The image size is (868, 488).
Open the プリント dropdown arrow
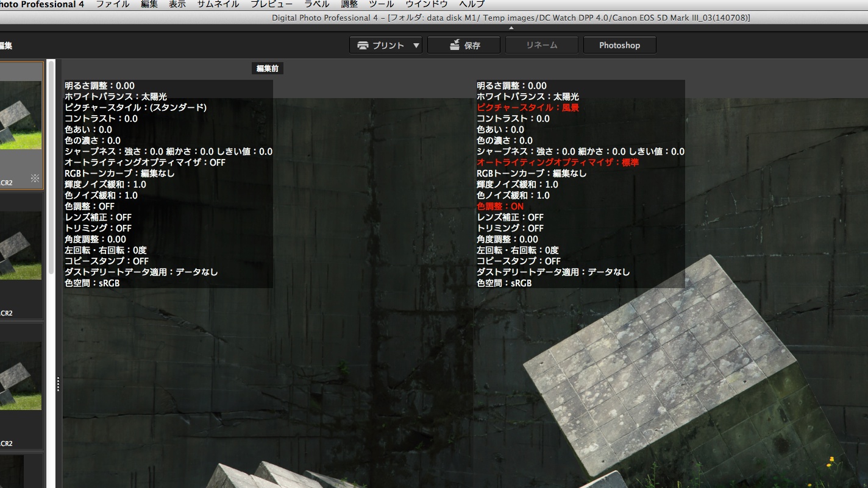point(416,45)
